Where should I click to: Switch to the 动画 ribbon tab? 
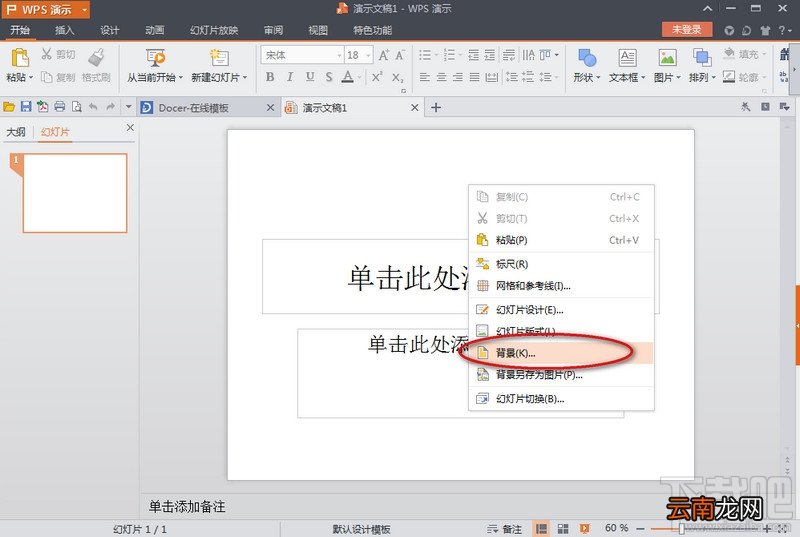(155, 30)
